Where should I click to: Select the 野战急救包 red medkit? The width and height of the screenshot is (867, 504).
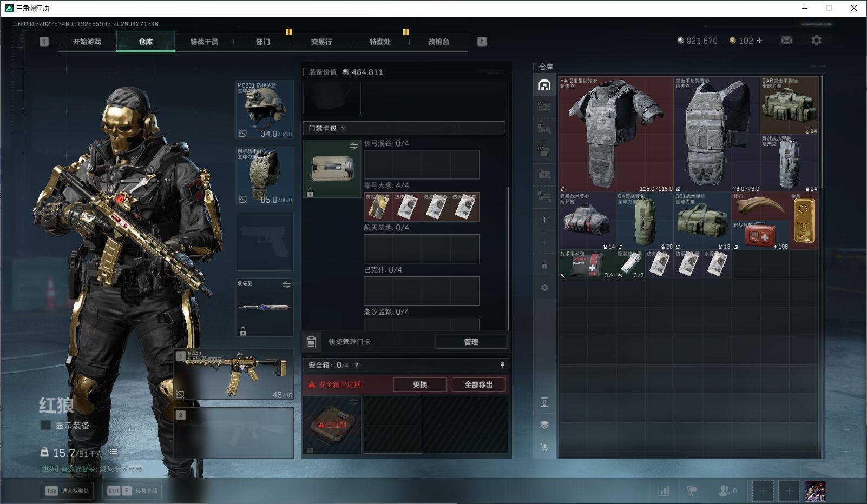click(761, 235)
